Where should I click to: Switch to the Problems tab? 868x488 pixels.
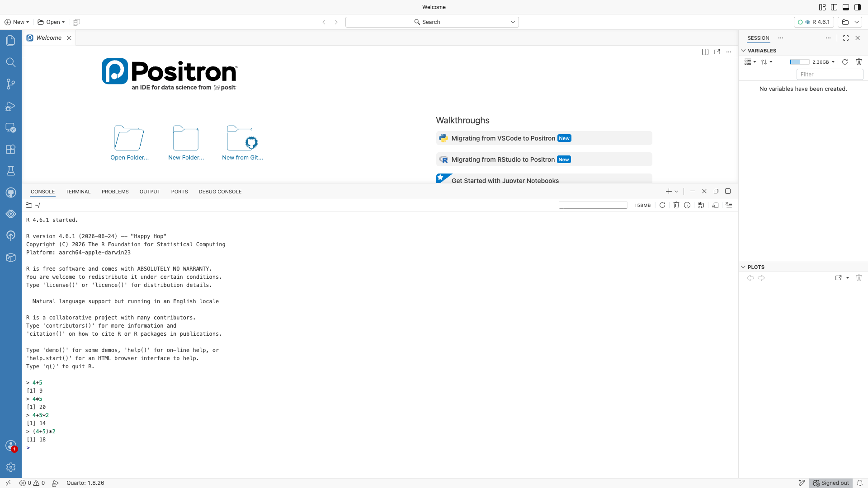(x=115, y=192)
